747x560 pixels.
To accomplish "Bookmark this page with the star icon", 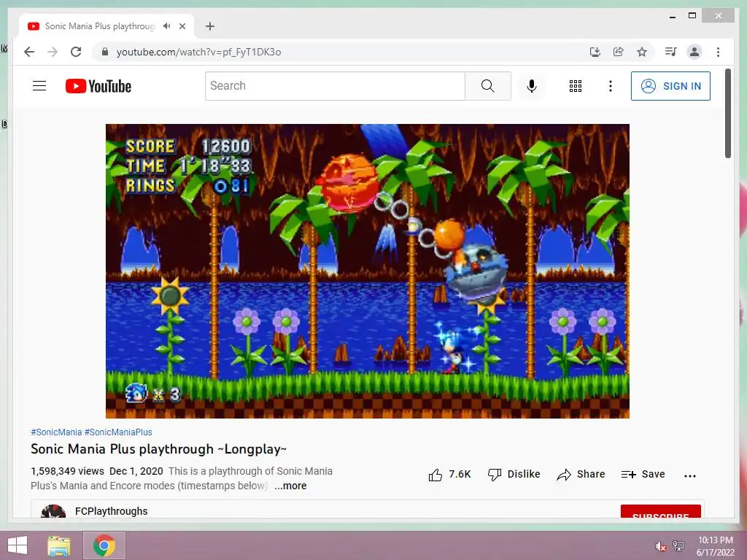I will pyautogui.click(x=642, y=52).
